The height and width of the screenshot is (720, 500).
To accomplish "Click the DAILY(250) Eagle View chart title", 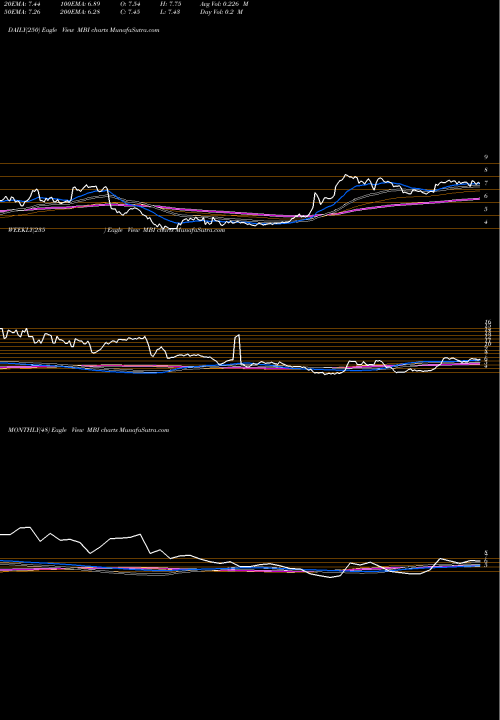I will [x=84, y=30].
